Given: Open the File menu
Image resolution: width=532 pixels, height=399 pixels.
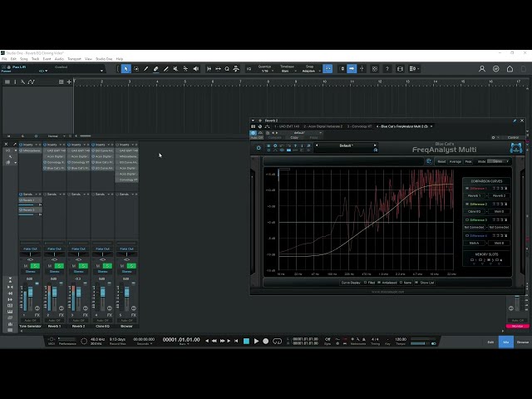Looking at the screenshot, I should click(4, 59).
